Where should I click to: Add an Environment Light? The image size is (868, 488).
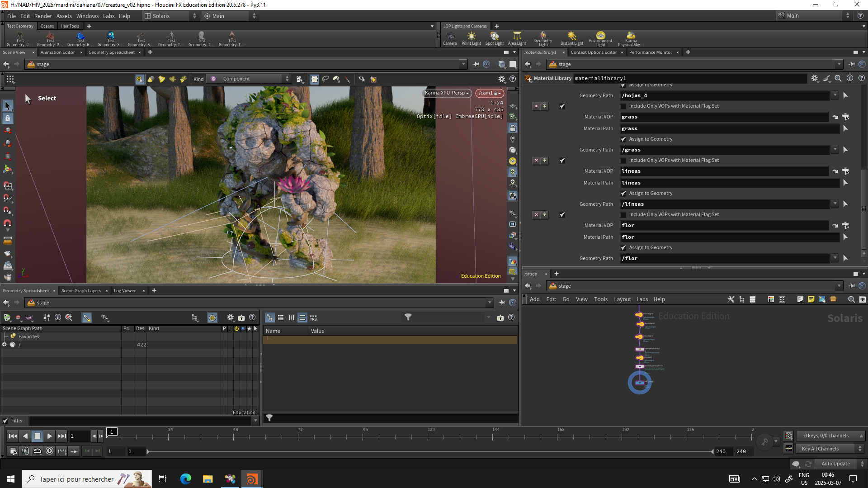tap(600, 39)
